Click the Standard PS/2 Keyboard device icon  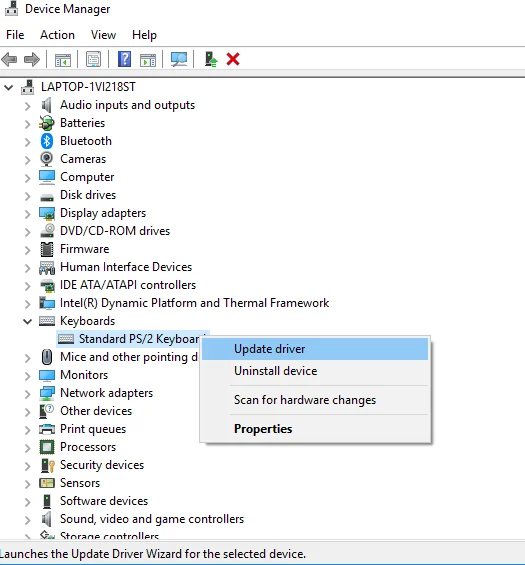tap(66, 339)
